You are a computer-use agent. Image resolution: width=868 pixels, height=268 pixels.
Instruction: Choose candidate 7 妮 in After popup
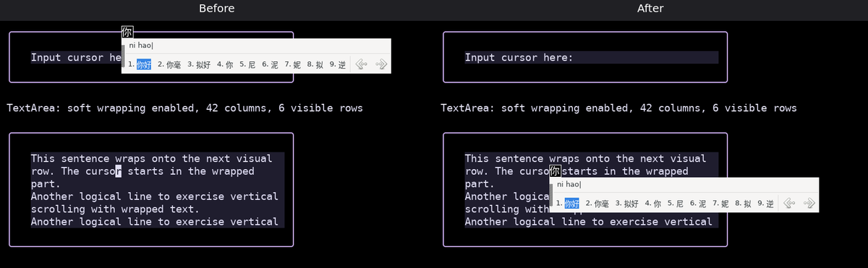720,204
